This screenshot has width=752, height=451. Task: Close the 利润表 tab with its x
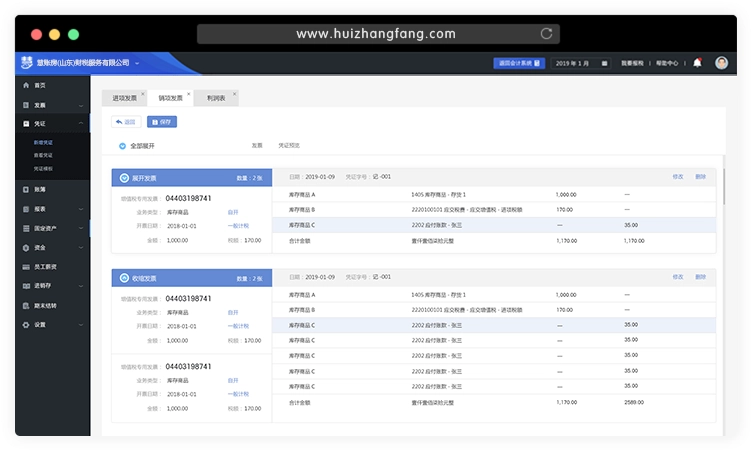[x=235, y=94]
